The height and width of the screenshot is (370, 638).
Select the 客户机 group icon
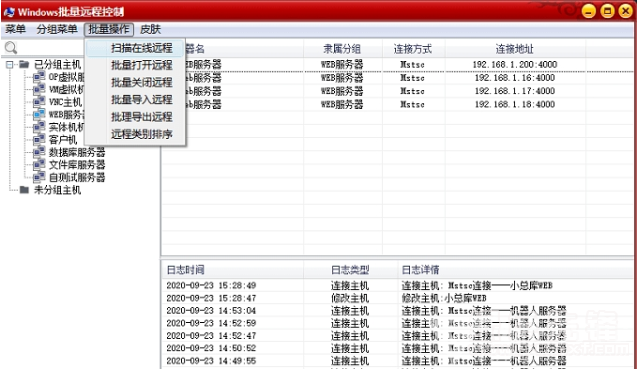coord(39,139)
